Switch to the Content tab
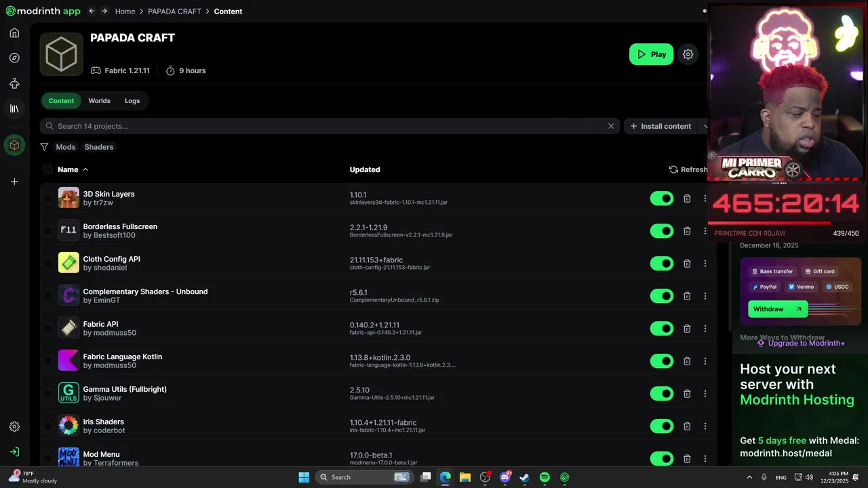 tap(61, 101)
